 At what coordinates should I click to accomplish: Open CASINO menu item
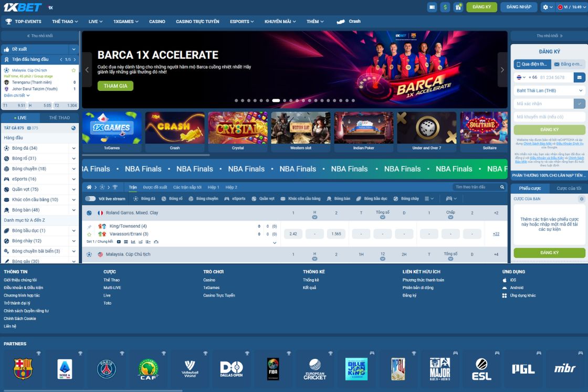tap(157, 22)
